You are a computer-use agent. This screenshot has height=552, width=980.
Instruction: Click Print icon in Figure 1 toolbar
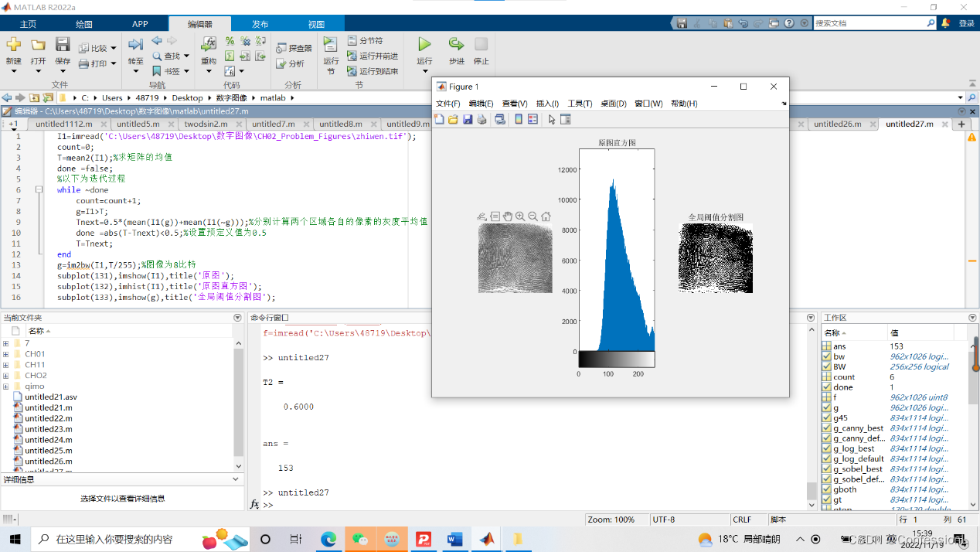tap(481, 119)
